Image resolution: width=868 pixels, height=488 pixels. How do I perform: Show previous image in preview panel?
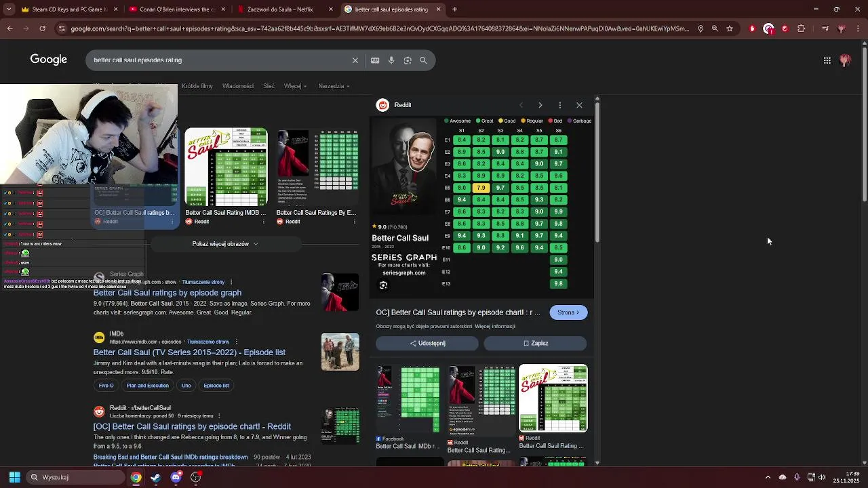click(521, 105)
